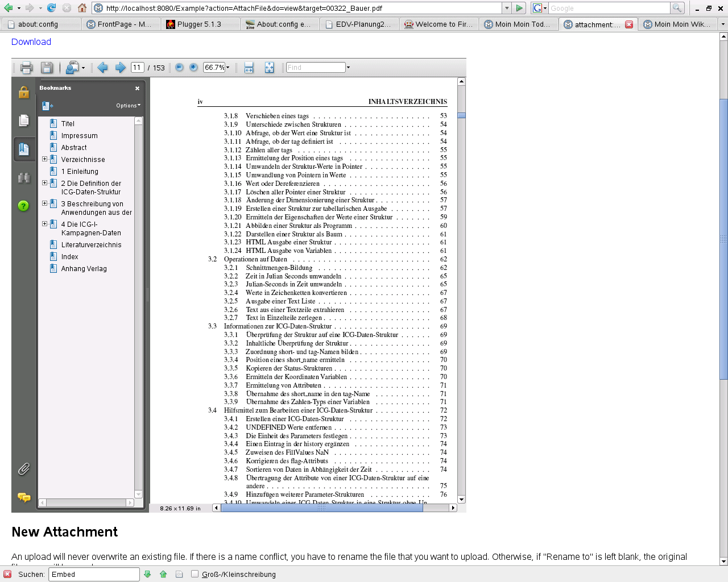Go to next page with right arrow

[121, 68]
